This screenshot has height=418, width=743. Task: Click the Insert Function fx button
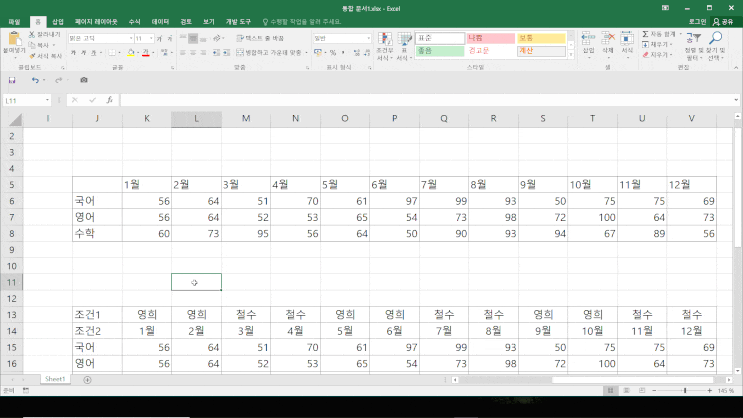109,100
